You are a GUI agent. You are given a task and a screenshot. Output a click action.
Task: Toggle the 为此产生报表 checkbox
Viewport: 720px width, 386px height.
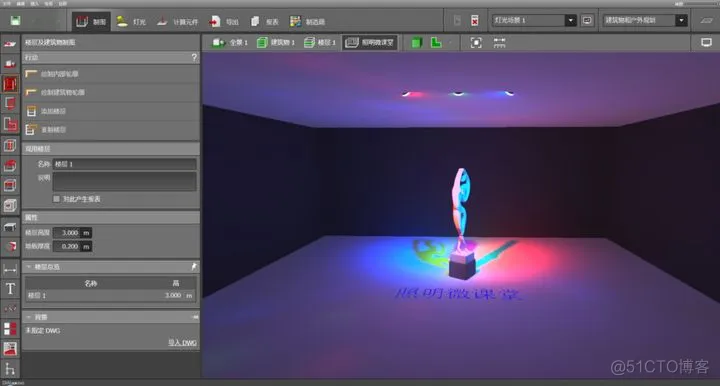tap(56, 199)
